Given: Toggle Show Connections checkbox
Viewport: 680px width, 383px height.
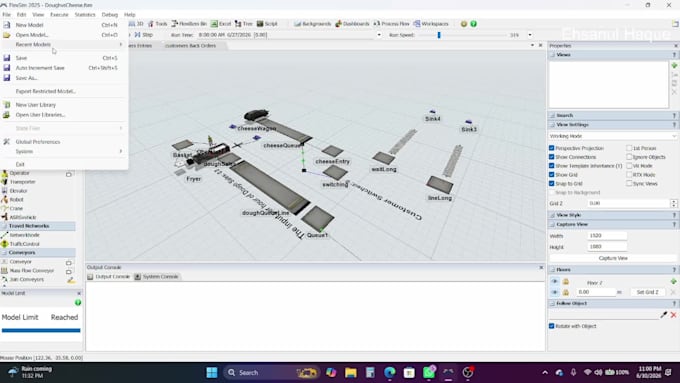Looking at the screenshot, I should [552, 157].
